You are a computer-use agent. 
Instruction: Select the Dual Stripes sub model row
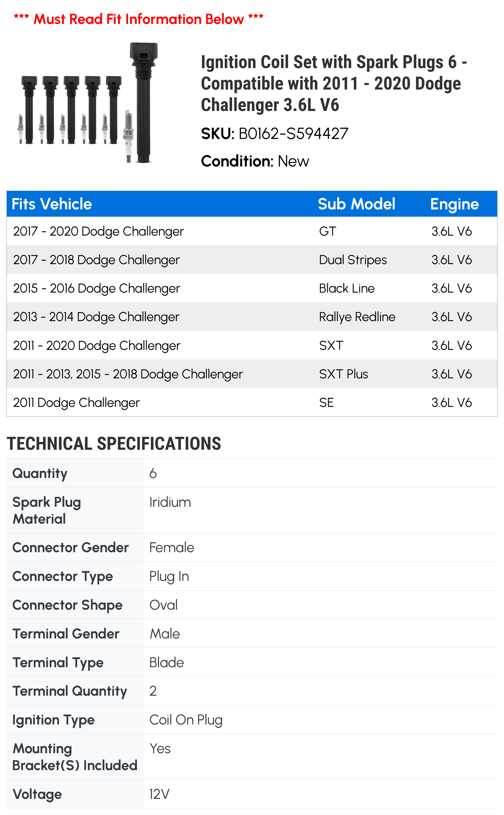[x=252, y=260]
